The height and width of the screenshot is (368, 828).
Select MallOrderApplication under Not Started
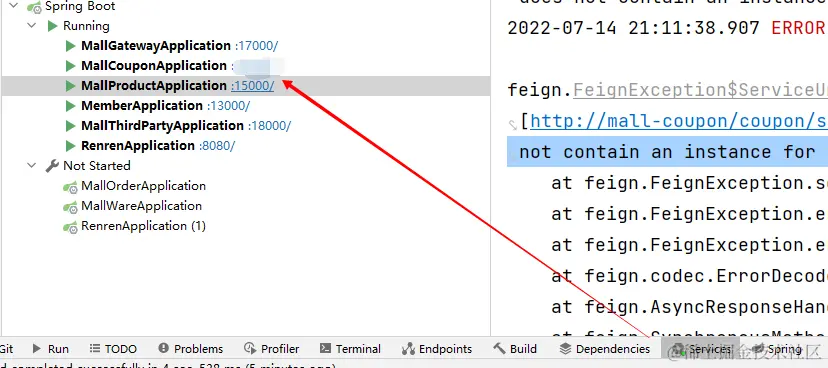pos(143,186)
